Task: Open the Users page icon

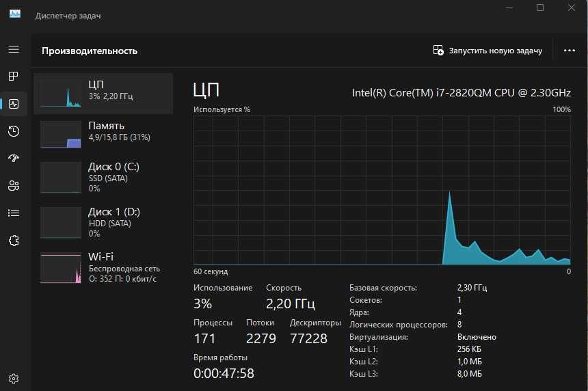Action: coord(14,185)
